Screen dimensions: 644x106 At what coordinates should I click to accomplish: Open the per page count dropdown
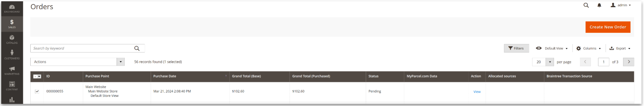pyautogui.click(x=550, y=62)
